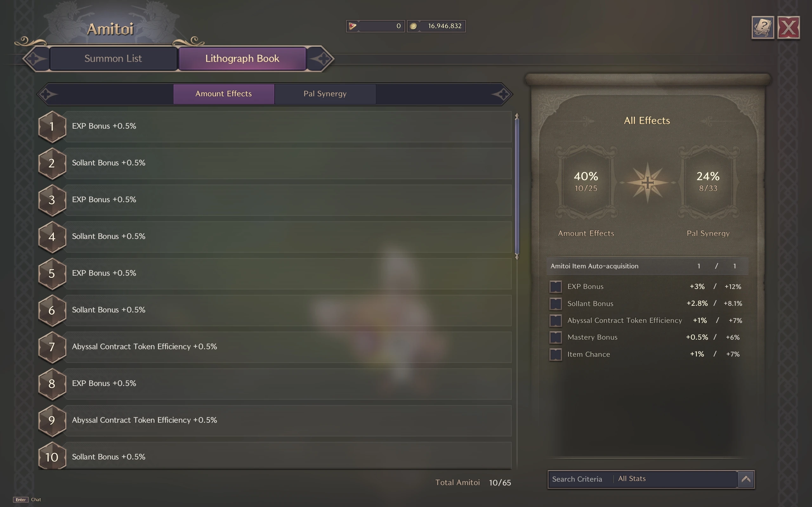The width and height of the screenshot is (812, 507).
Task: Toggle the EXP Bonus checkbox
Action: (x=556, y=287)
